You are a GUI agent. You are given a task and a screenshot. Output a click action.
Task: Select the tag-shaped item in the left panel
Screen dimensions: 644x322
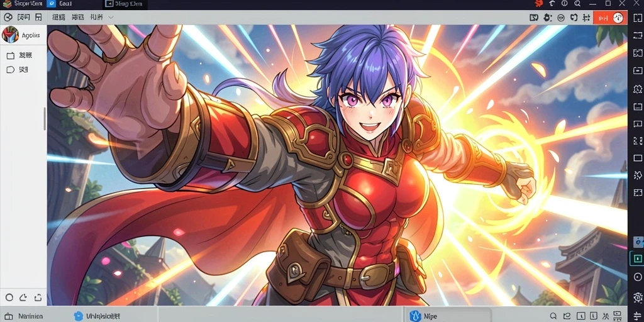17,69
